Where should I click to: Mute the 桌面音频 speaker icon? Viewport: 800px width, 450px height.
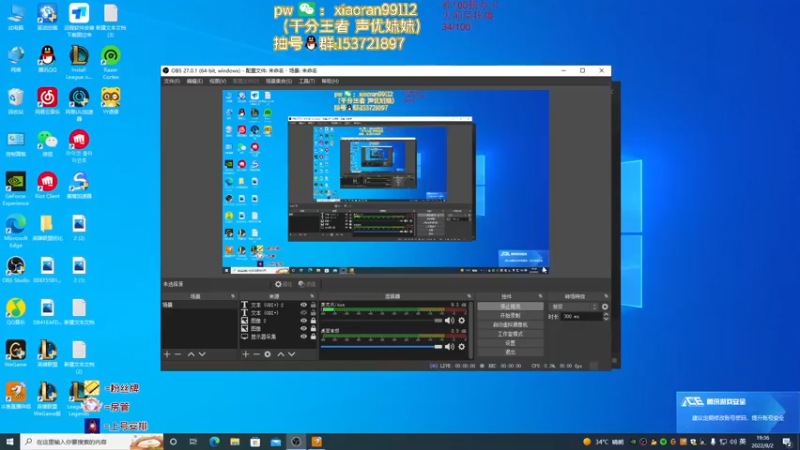click(449, 346)
